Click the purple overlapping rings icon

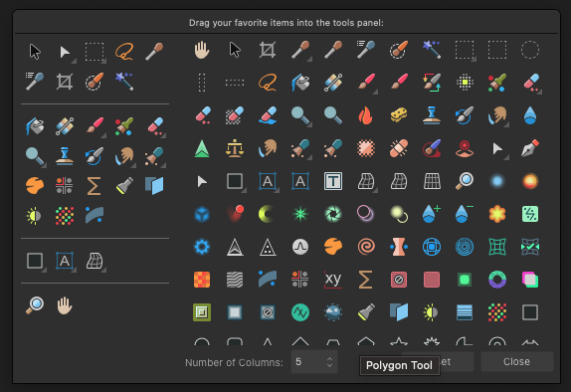pos(366,214)
